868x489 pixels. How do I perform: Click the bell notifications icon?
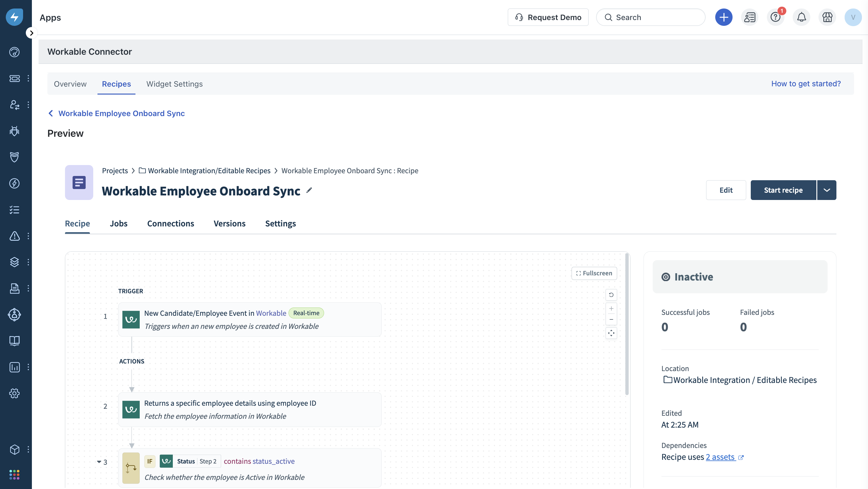click(x=801, y=17)
